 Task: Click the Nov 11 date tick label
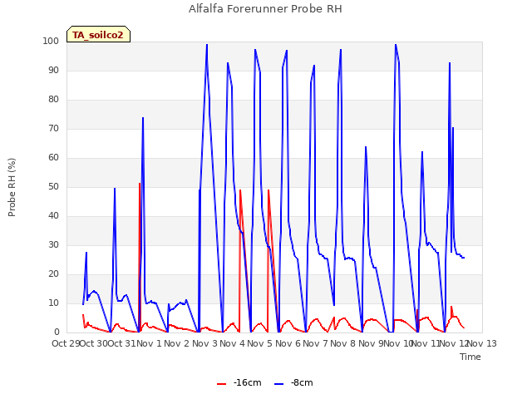[x=426, y=343]
